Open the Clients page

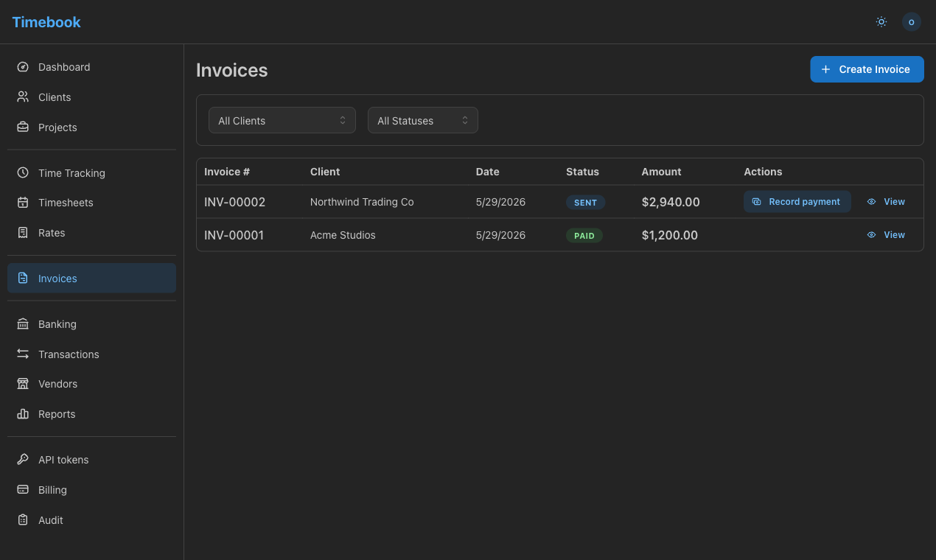pos(91,97)
